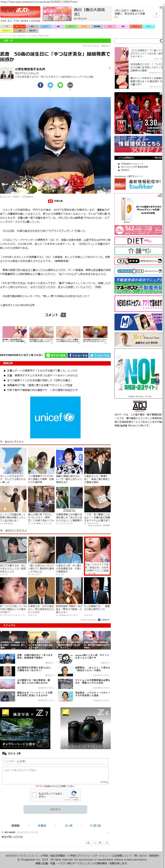Share the article on Twitter

(50, 85)
